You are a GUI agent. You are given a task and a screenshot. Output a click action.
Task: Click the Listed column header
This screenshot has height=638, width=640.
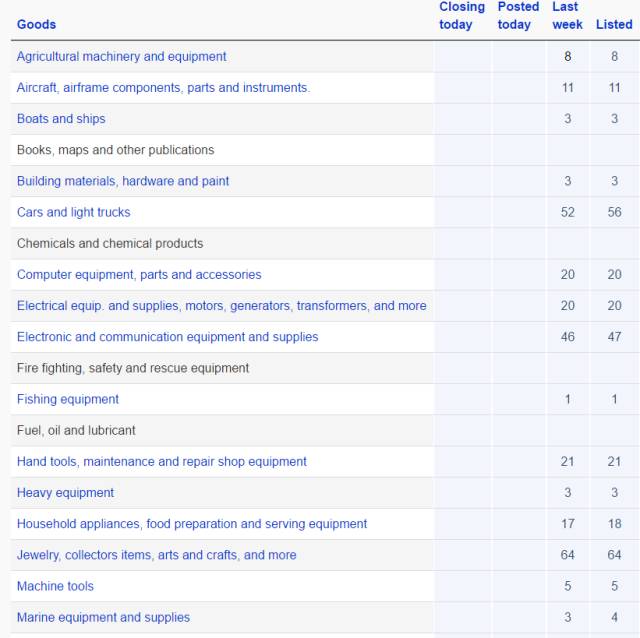click(x=614, y=24)
